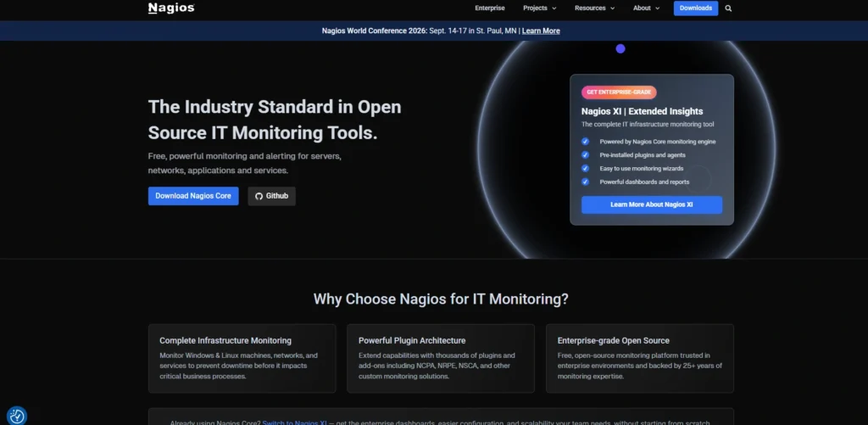Image resolution: width=868 pixels, height=425 pixels.
Task: Click Learn More About Nagios XI
Action: (x=652, y=204)
